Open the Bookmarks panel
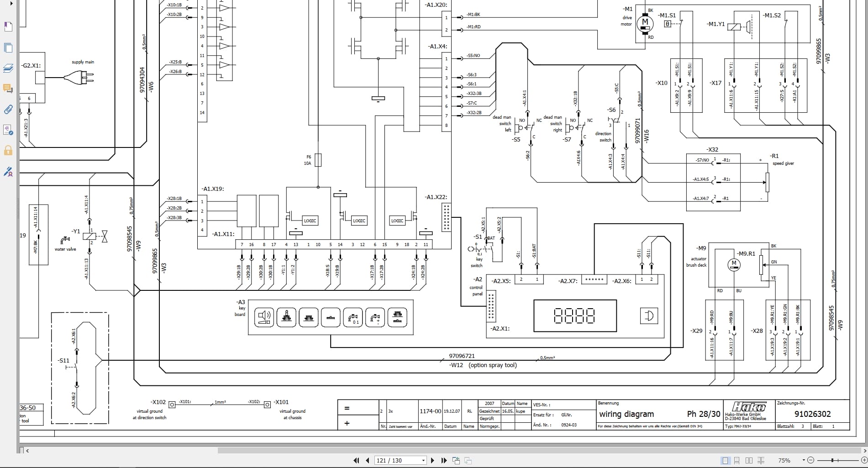 coord(8,26)
